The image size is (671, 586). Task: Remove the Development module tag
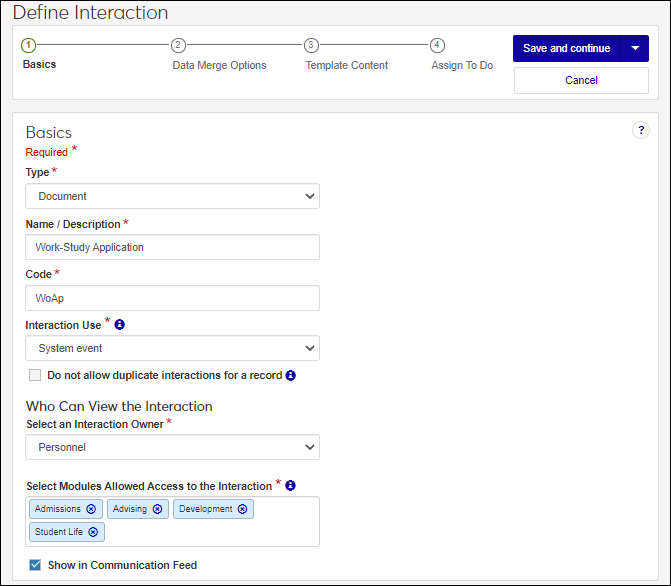243,509
